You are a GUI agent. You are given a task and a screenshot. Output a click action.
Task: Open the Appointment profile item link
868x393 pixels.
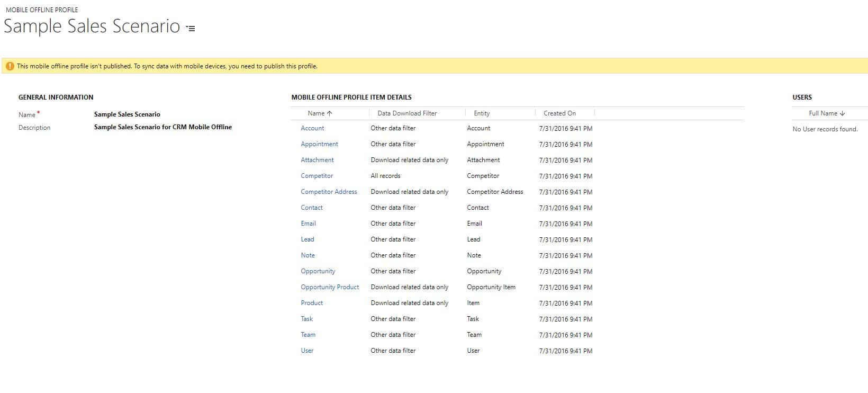tap(319, 144)
